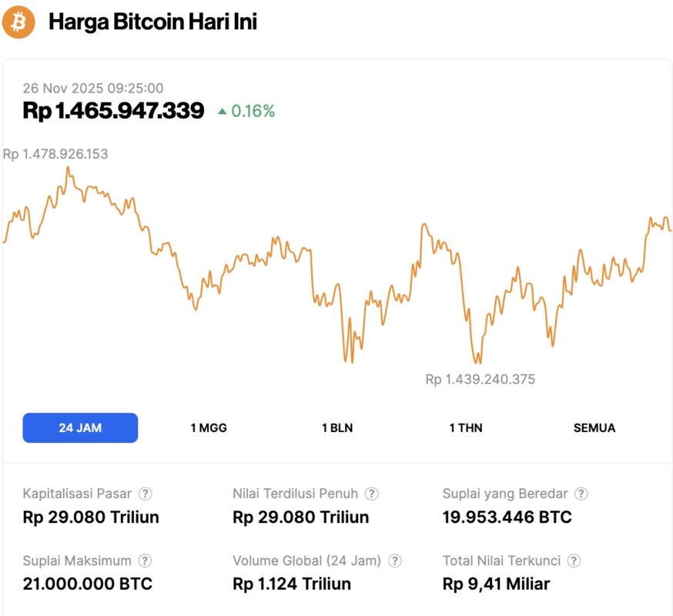
Task: Show the SEMUA all-time chart
Action: pyautogui.click(x=594, y=428)
